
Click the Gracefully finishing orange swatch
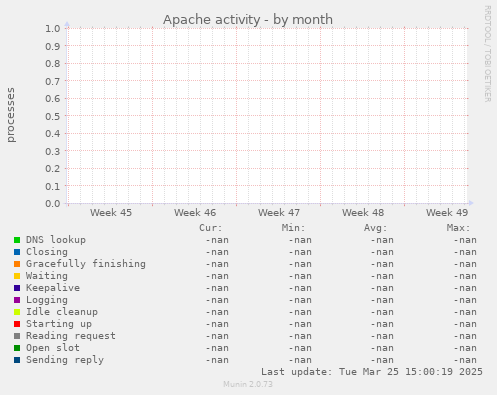[x=17, y=264]
